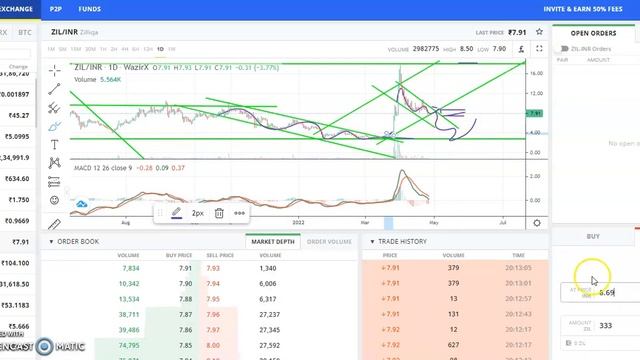
Task: Click the Volume 5.564K legend
Action: pos(98,80)
